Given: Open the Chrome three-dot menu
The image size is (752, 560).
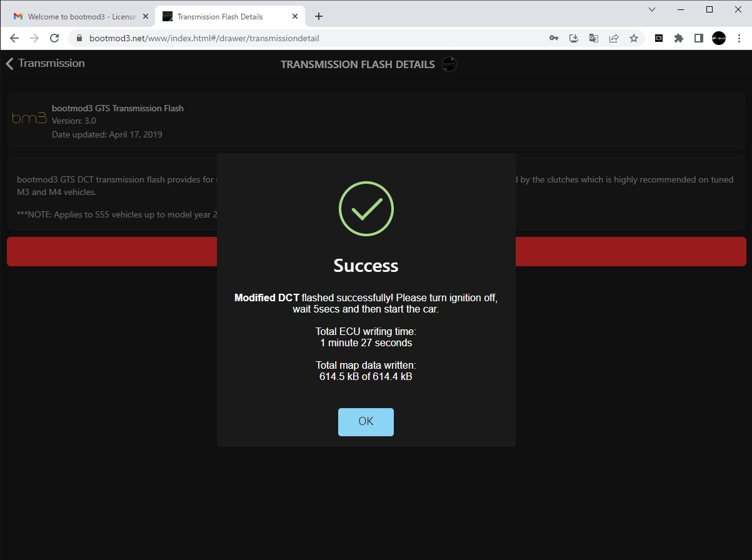Looking at the screenshot, I should point(738,38).
